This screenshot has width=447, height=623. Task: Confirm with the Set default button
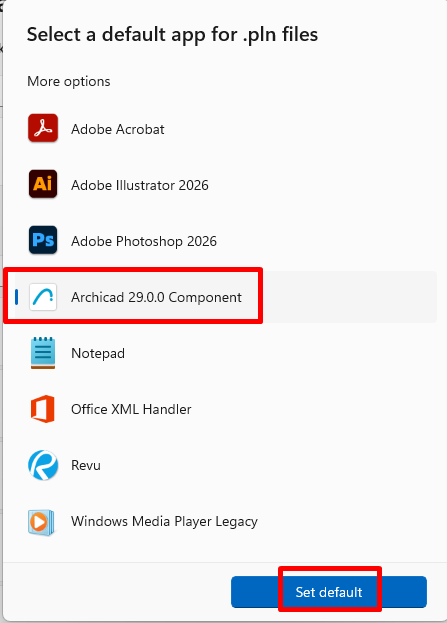click(x=329, y=592)
